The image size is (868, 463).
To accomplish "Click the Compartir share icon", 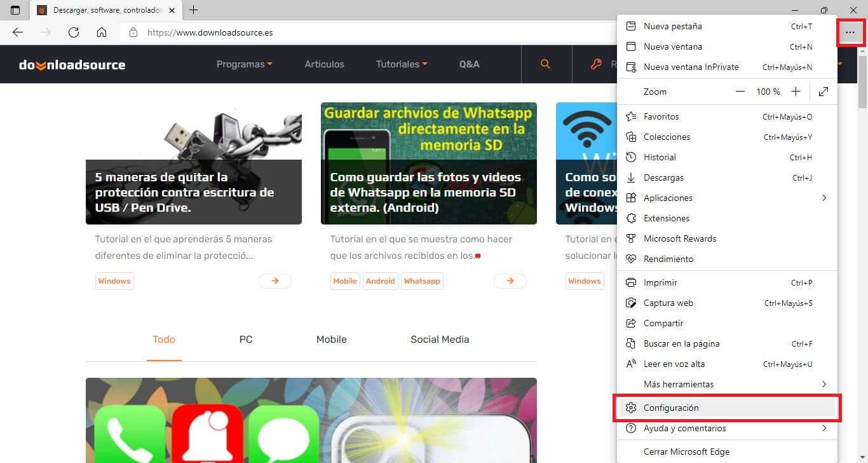I will coord(631,323).
